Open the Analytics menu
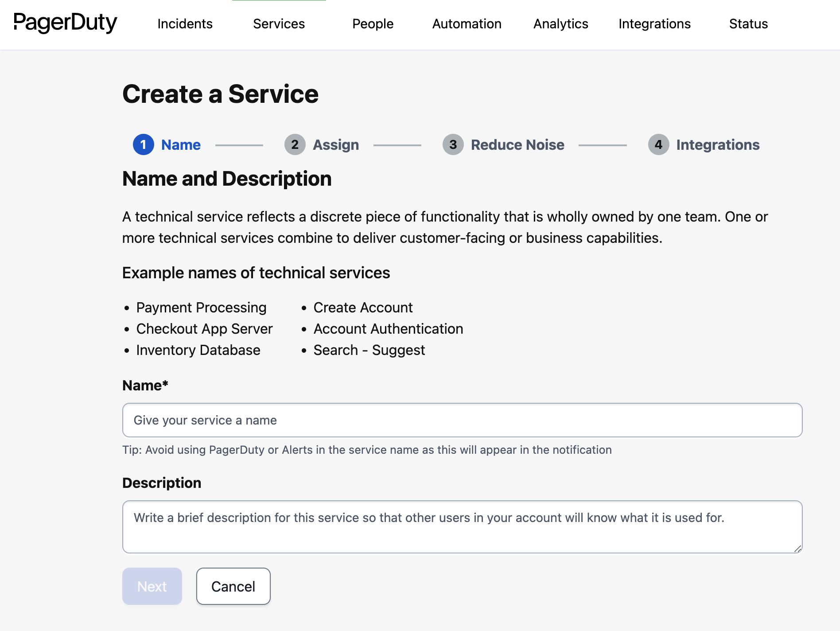The image size is (840, 631). [560, 24]
